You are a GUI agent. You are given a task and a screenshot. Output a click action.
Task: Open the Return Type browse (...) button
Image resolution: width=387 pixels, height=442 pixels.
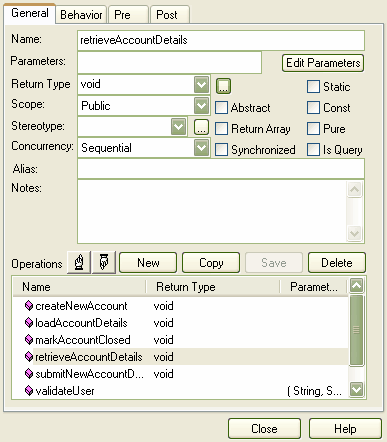point(223,86)
